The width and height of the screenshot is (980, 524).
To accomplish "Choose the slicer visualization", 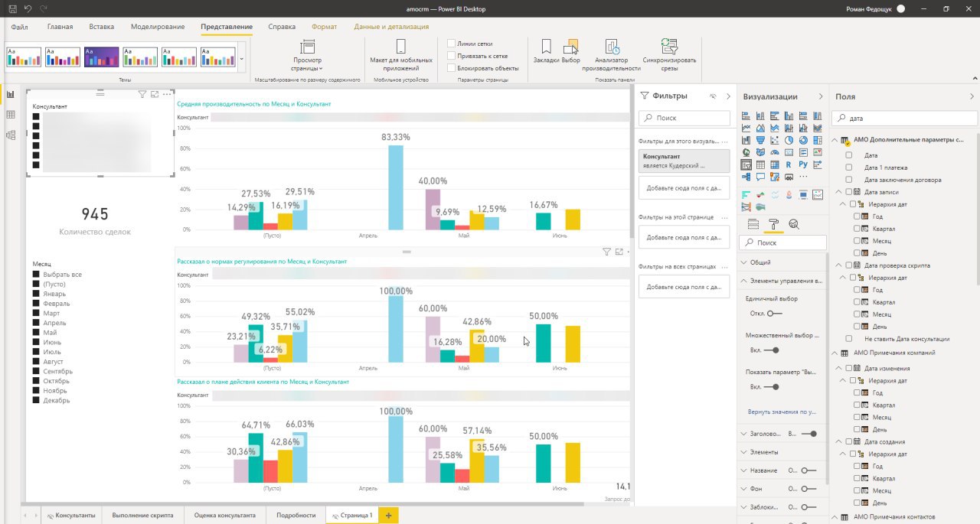I will [746, 164].
